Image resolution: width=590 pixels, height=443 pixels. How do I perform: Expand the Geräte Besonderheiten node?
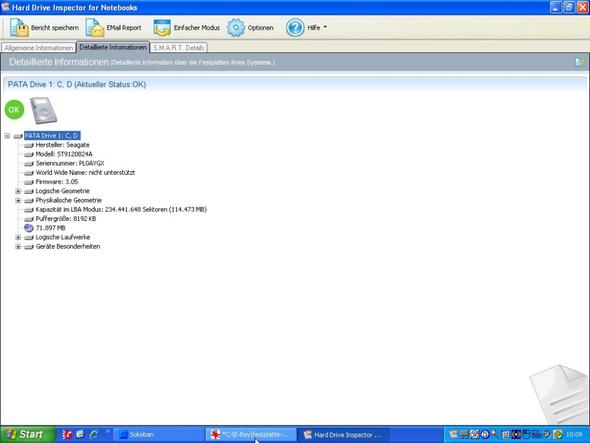[x=18, y=247]
